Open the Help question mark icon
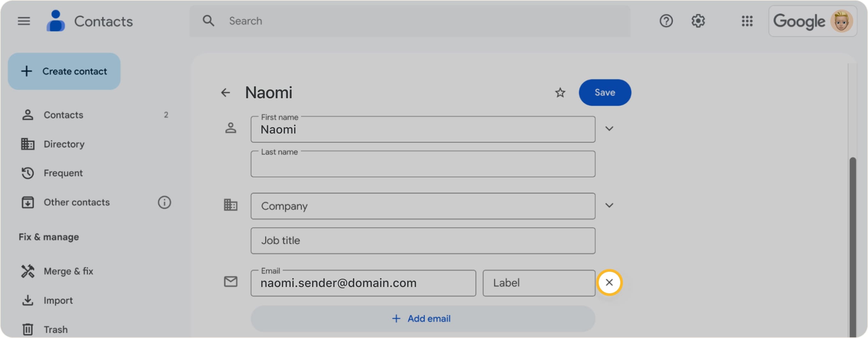Viewport: 868px width, 338px height. (666, 21)
